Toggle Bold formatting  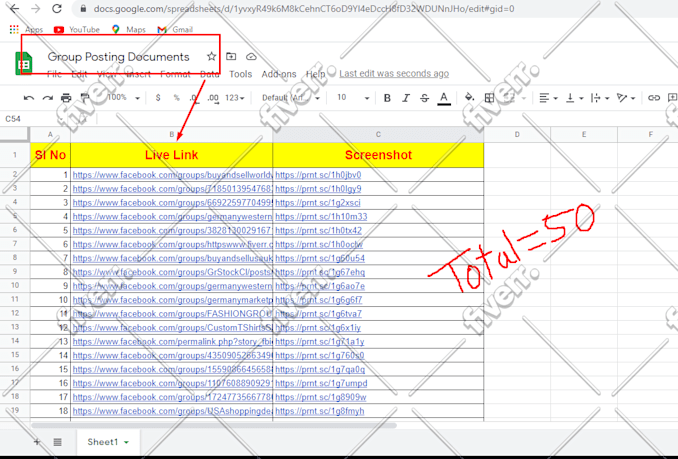coord(387,98)
